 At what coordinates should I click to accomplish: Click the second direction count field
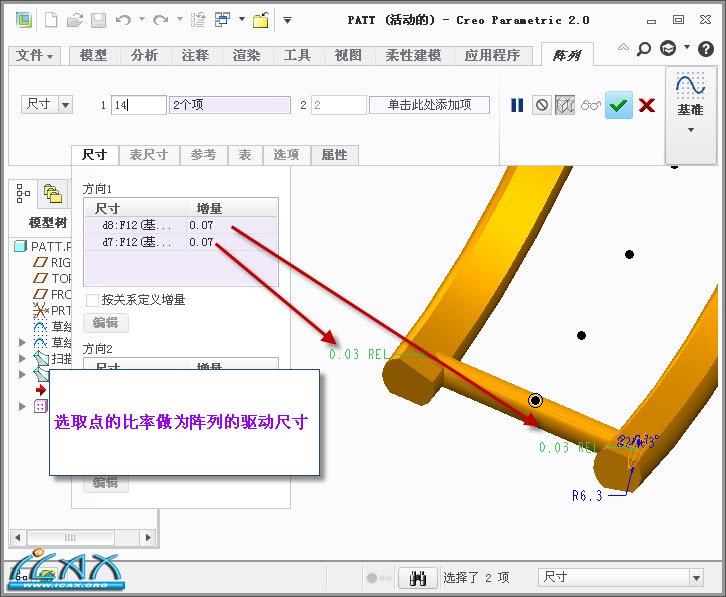click(338, 105)
